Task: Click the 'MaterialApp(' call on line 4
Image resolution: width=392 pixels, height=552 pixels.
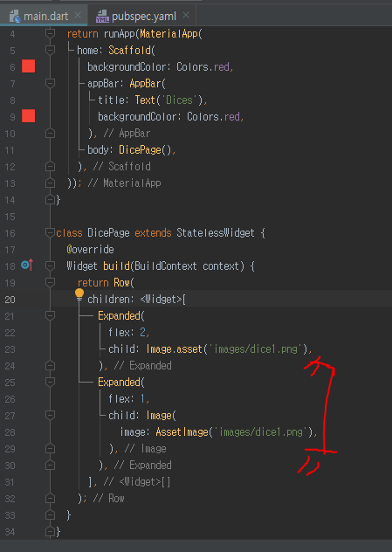Action: pyautogui.click(x=171, y=34)
